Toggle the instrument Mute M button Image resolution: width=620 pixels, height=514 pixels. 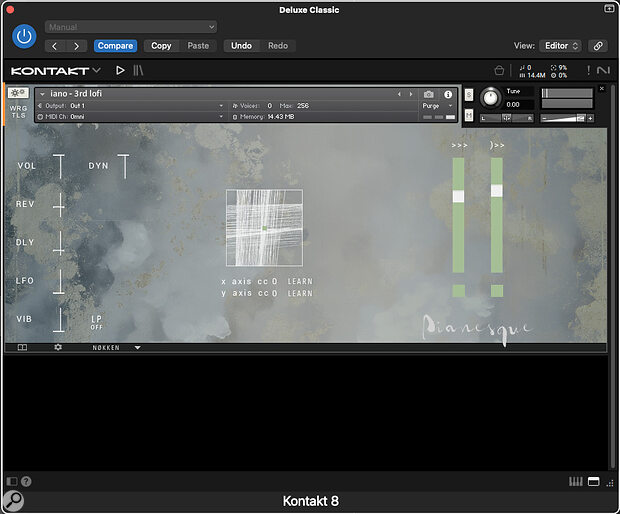point(469,115)
